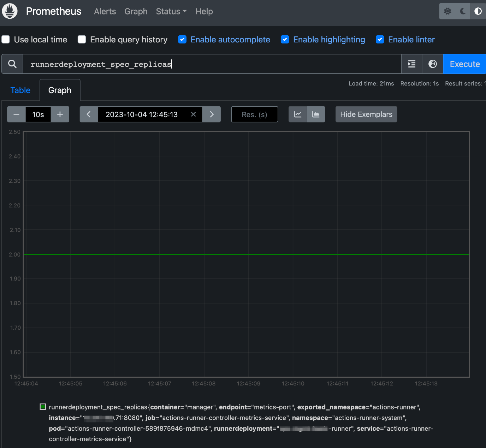Click the format expression icon
This screenshot has width=486, height=448.
point(411,64)
